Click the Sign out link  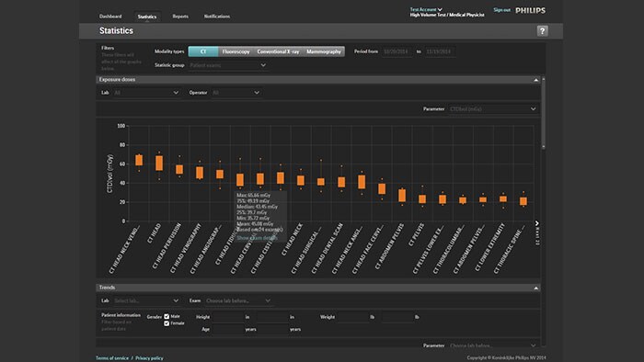coord(501,10)
